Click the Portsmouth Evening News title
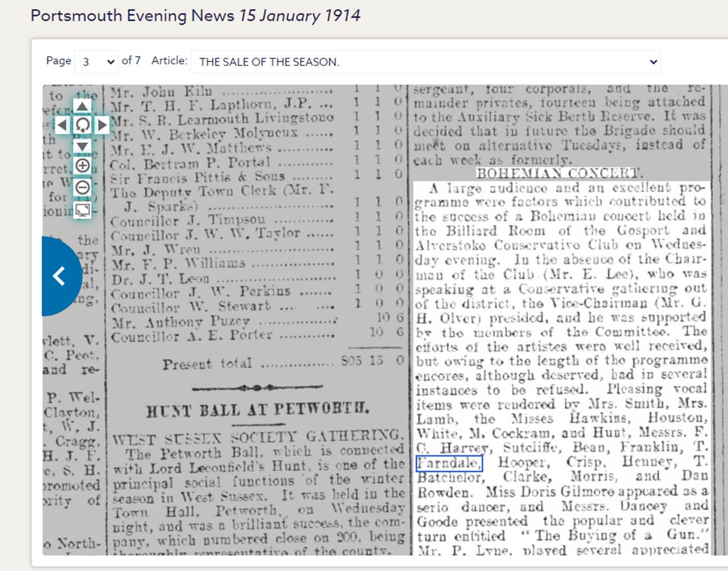 [195, 16]
